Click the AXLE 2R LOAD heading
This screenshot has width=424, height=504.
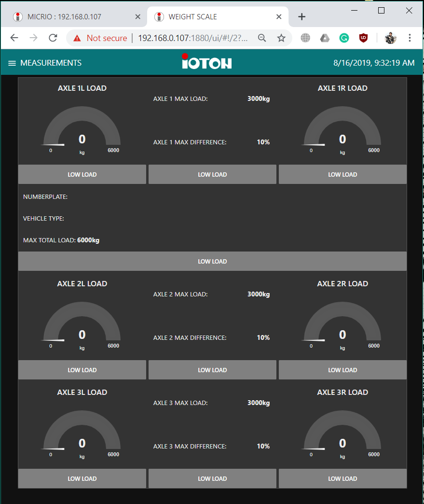[x=343, y=283]
